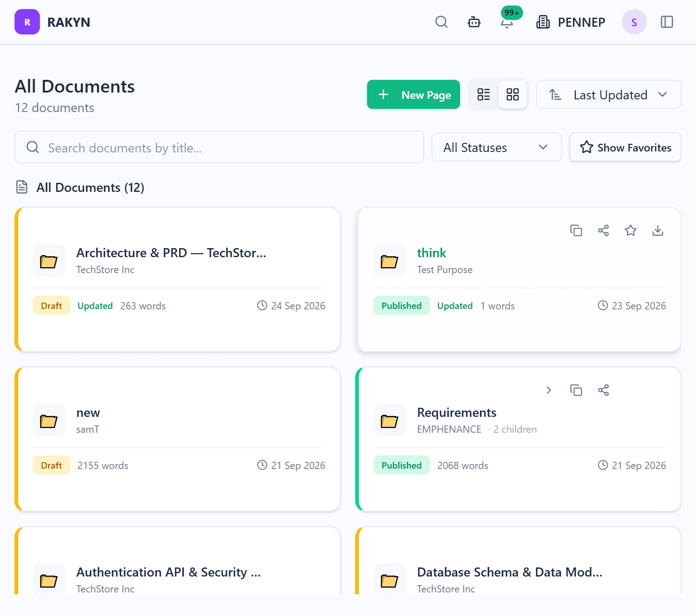Click folder icon of Authentication API card

[x=49, y=579]
